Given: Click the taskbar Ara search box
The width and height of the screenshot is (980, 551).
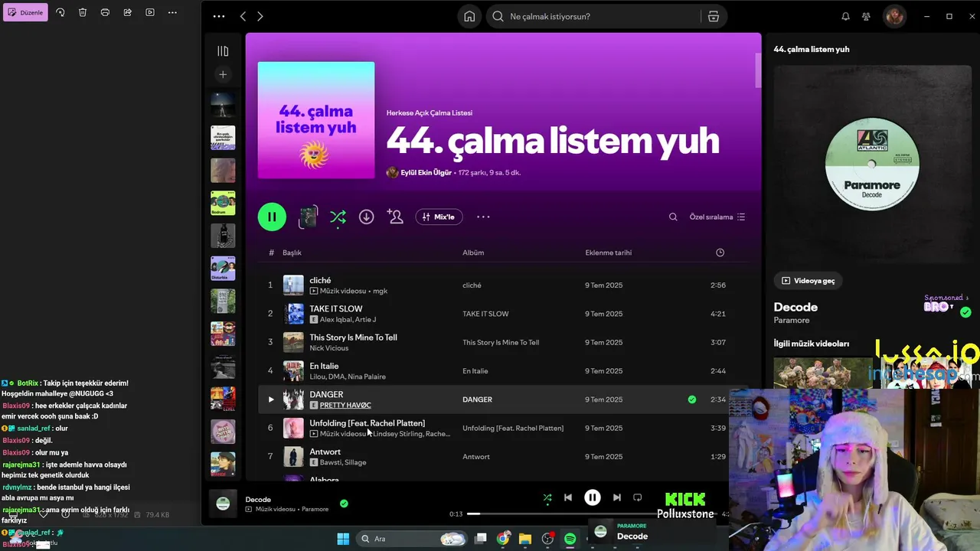Looking at the screenshot, I should (x=412, y=539).
